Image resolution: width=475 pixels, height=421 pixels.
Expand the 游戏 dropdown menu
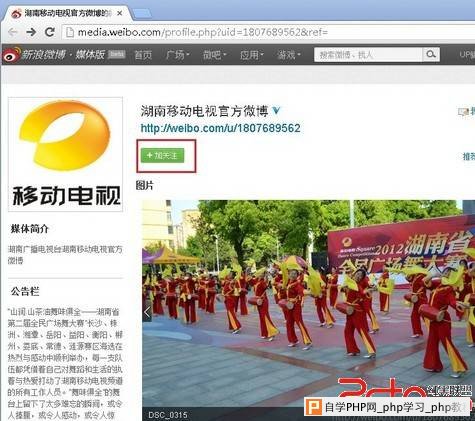289,55
